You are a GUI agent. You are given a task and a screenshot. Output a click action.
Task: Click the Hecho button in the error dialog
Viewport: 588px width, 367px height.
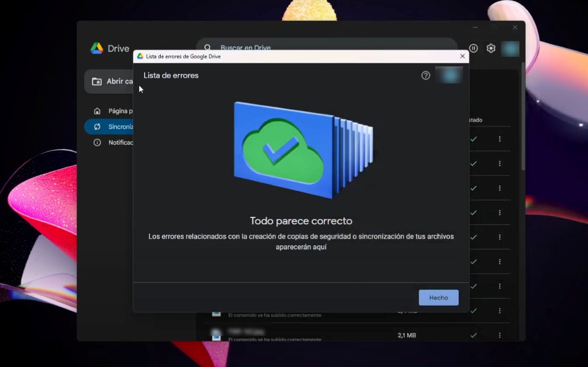[439, 297]
